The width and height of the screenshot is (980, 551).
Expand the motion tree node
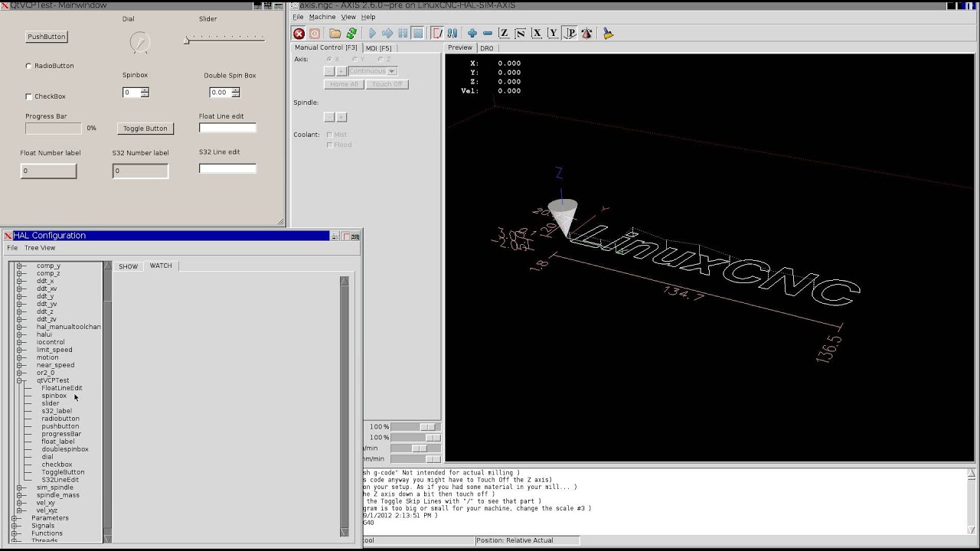pos(21,357)
